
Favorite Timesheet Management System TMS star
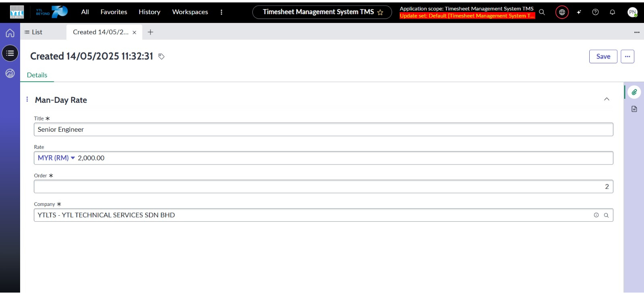click(380, 12)
